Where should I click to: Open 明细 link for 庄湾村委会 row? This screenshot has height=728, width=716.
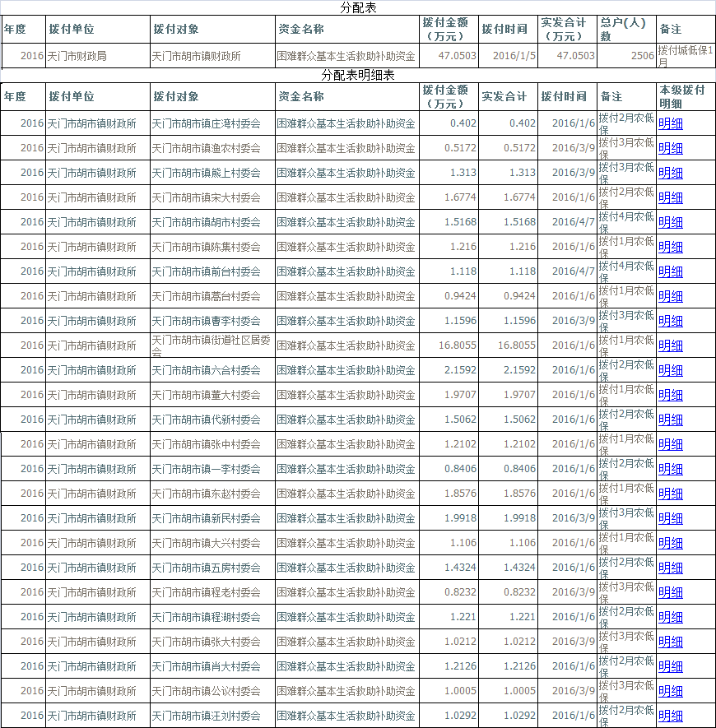coord(671,124)
